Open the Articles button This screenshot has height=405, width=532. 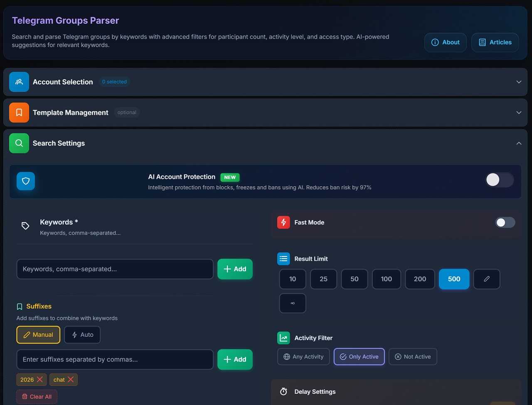click(x=495, y=42)
